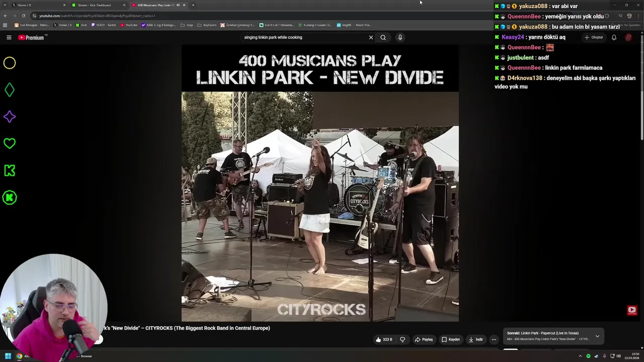Open the TEASY - Twitch bookmark
Viewport: 644px width, 362px height.
pyautogui.click(x=104, y=25)
